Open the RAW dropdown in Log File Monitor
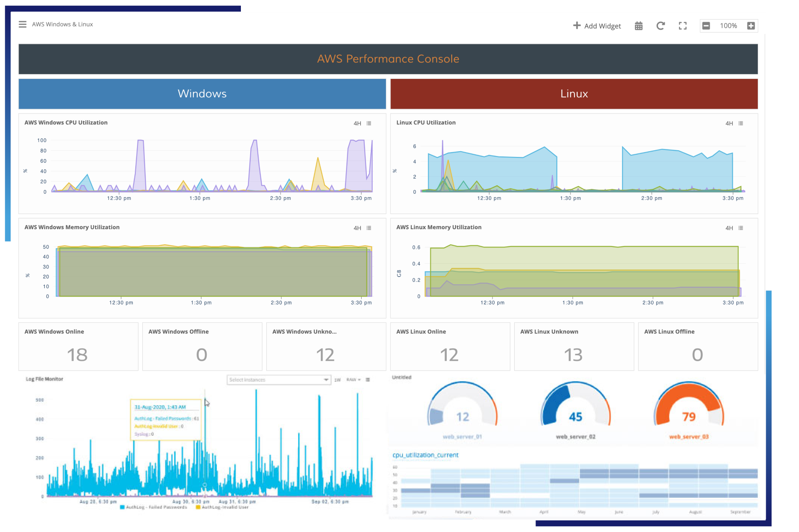Screen dimensions: 799x532 tap(353, 380)
